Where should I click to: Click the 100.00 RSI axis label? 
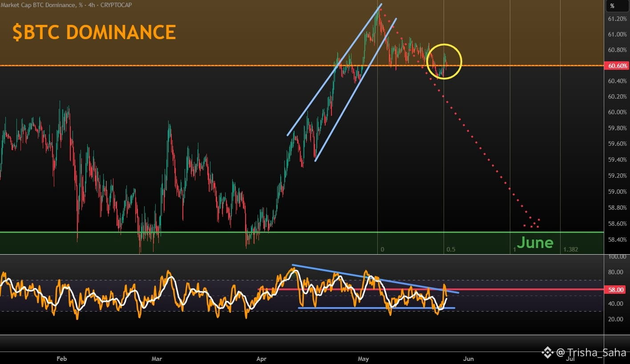(x=617, y=256)
